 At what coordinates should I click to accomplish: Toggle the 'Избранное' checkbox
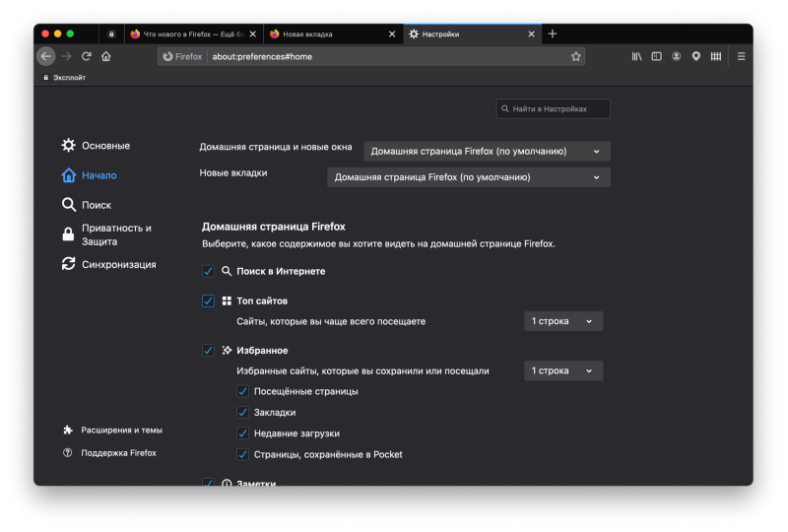tap(208, 350)
